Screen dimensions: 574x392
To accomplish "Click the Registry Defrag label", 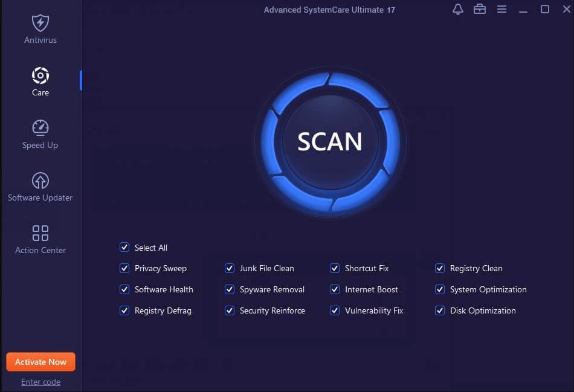I will tap(163, 311).
